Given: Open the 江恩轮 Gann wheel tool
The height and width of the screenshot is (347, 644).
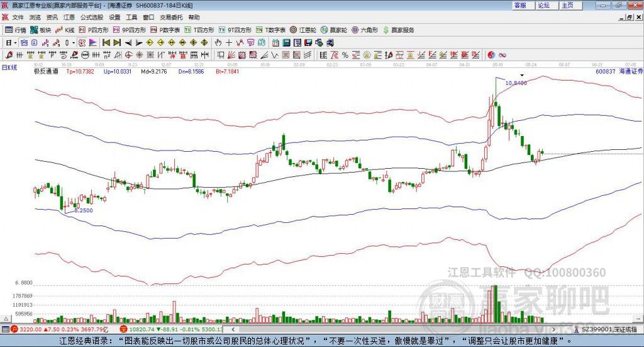Looking at the screenshot, I should click(x=303, y=30).
